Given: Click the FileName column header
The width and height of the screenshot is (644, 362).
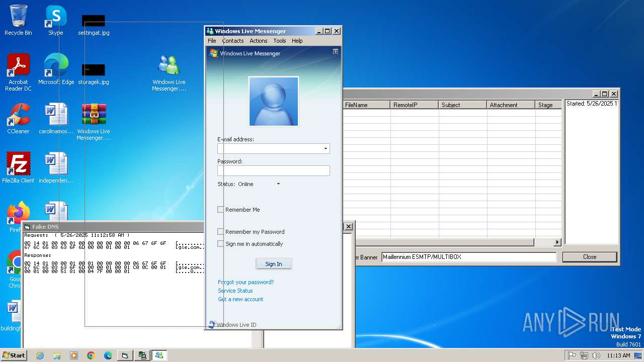Looking at the screenshot, I should (366, 105).
